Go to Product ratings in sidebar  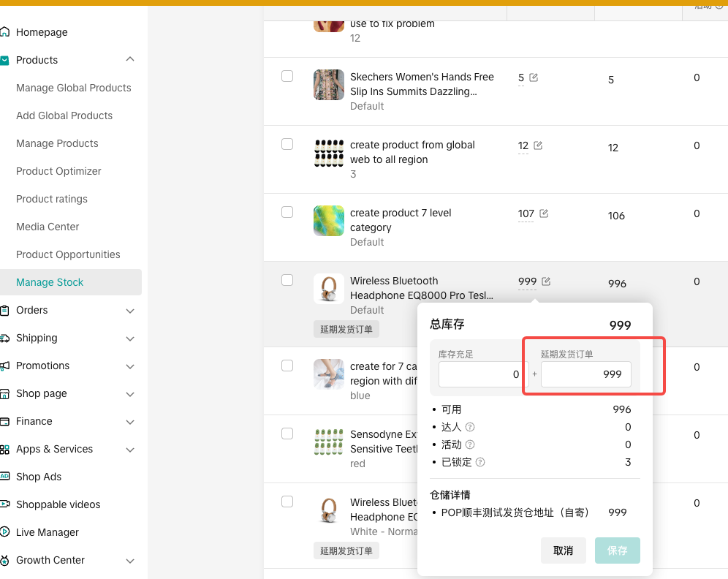point(52,199)
